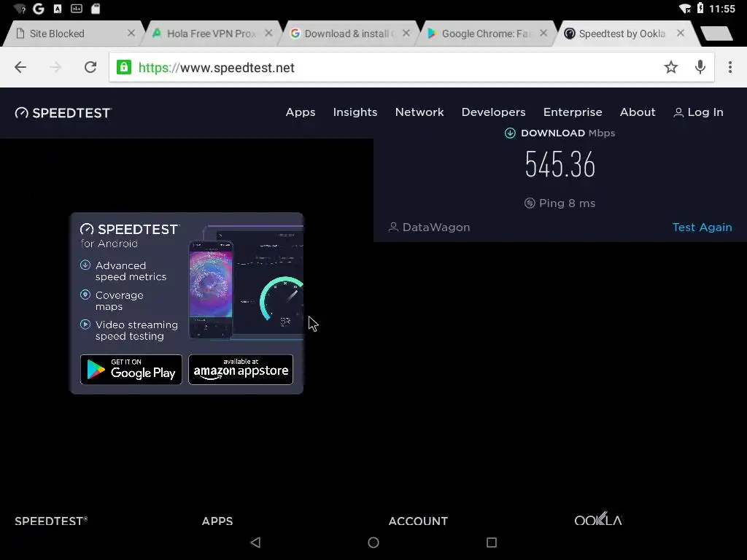
Task: Open Enterprise in site navigation
Action: [x=573, y=112]
